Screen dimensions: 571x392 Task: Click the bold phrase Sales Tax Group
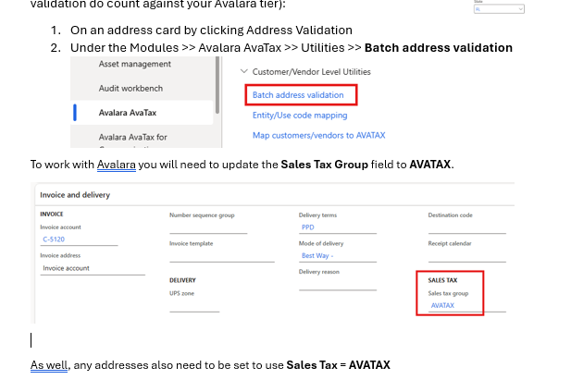pyautogui.click(x=325, y=165)
